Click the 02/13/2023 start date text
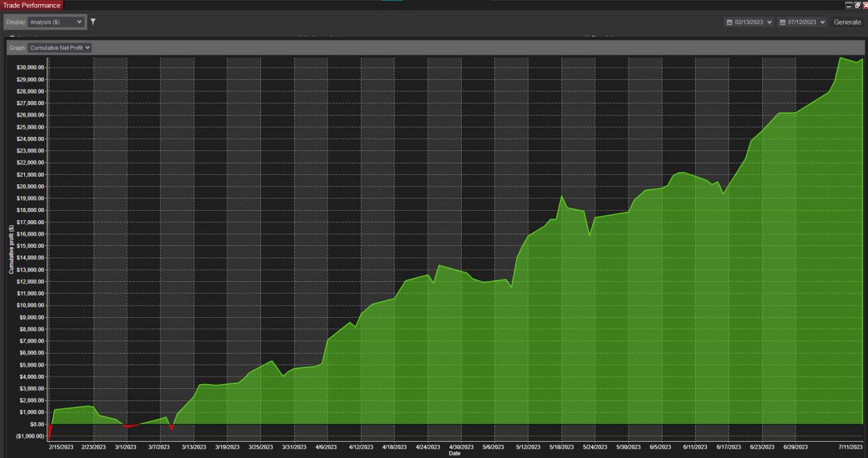 pyautogui.click(x=749, y=22)
